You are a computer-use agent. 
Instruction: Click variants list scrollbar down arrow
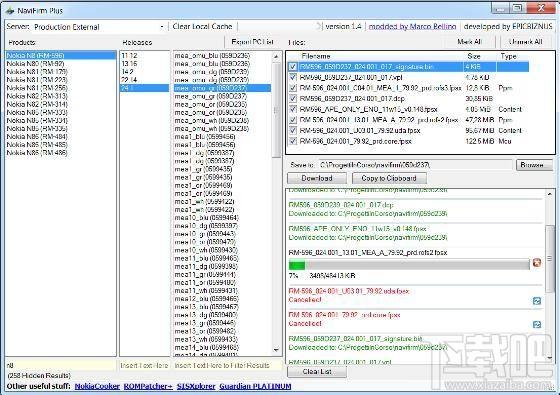click(x=276, y=350)
